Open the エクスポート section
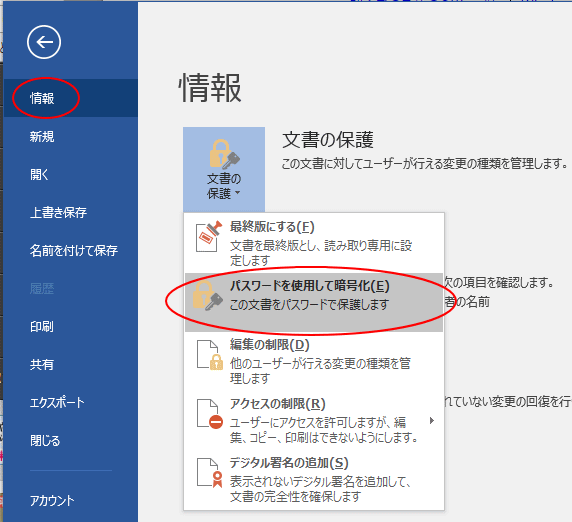Image resolution: width=572 pixels, height=522 pixels. pyautogui.click(x=70, y=402)
